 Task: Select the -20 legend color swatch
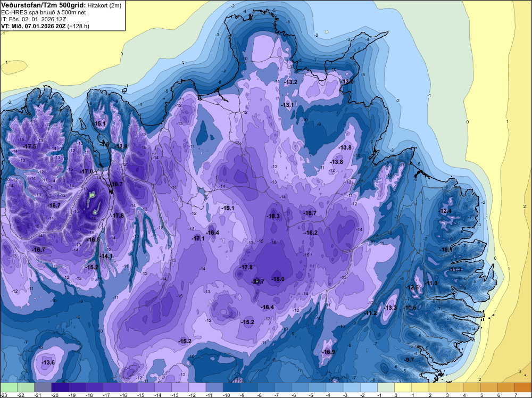[60, 387]
